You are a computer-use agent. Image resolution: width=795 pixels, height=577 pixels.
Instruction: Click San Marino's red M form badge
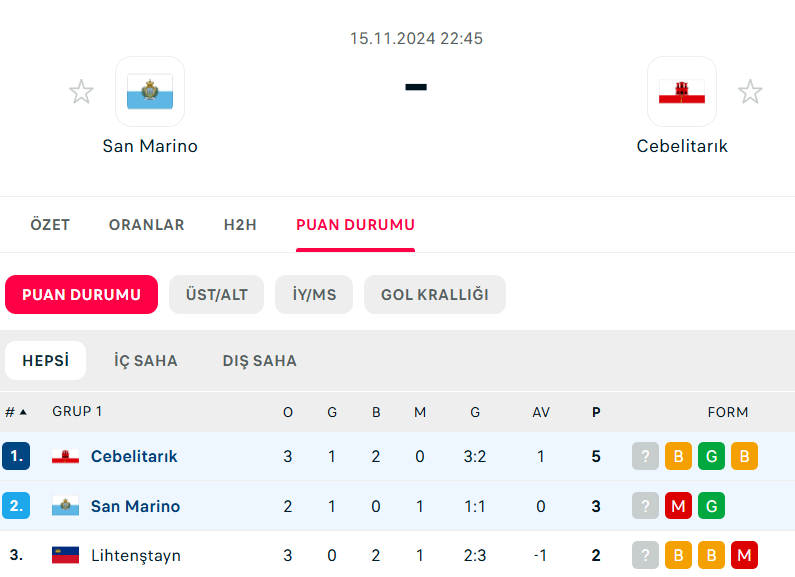click(678, 506)
